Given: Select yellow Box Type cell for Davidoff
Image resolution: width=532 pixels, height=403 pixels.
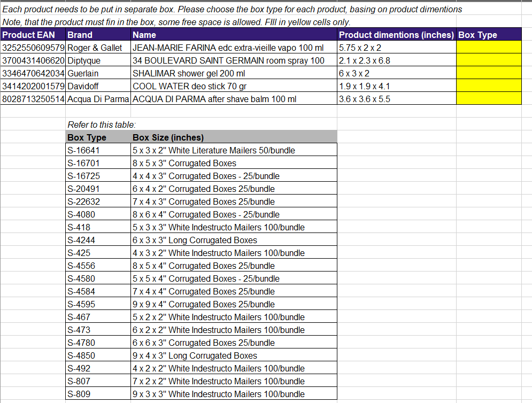Looking at the screenshot, I should [489, 86].
